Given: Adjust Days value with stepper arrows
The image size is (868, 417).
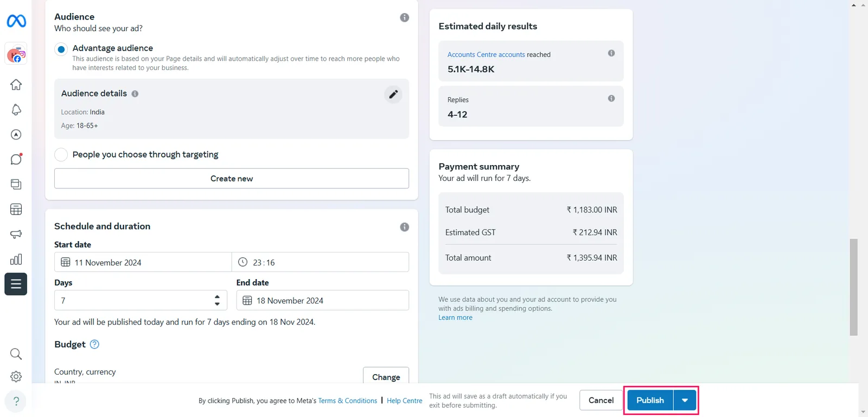Looking at the screenshot, I should [217, 300].
